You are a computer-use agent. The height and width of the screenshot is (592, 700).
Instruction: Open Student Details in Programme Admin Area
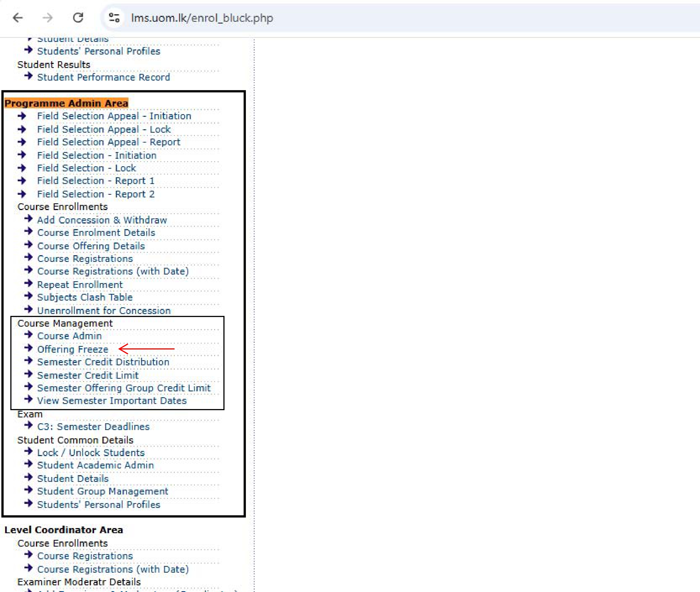coord(73,479)
